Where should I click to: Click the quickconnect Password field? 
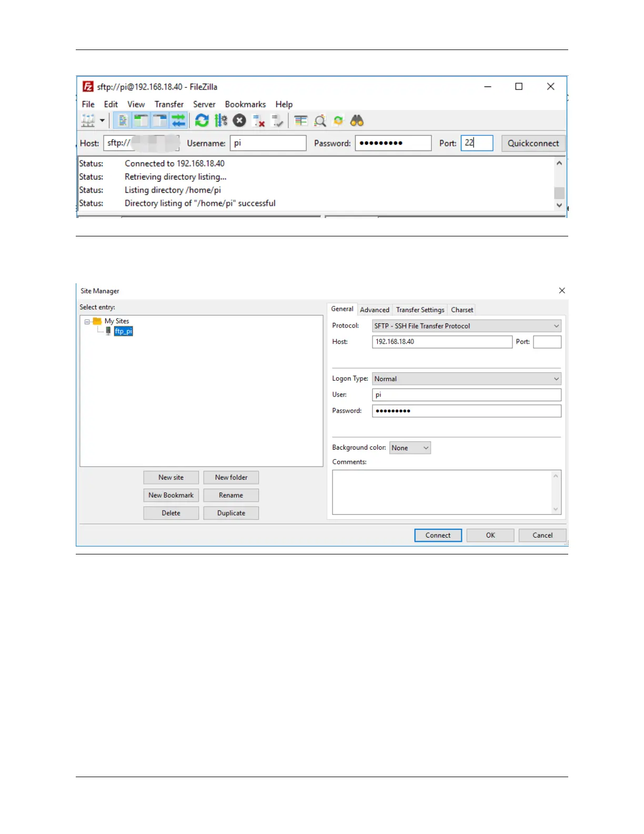(x=394, y=143)
